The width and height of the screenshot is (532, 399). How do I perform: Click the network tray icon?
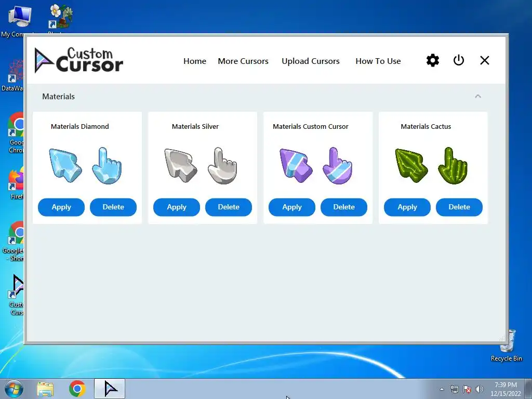pyautogui.click(x=454, y=389)
